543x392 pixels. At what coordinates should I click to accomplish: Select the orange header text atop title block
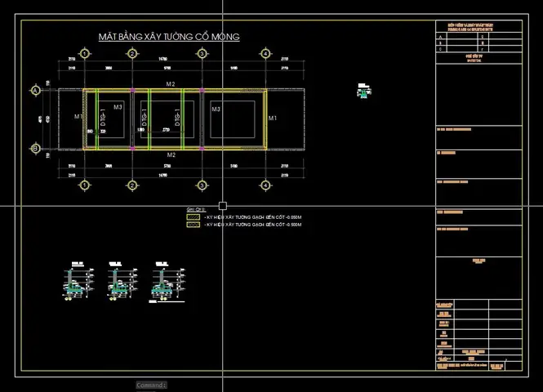[470, 27]
